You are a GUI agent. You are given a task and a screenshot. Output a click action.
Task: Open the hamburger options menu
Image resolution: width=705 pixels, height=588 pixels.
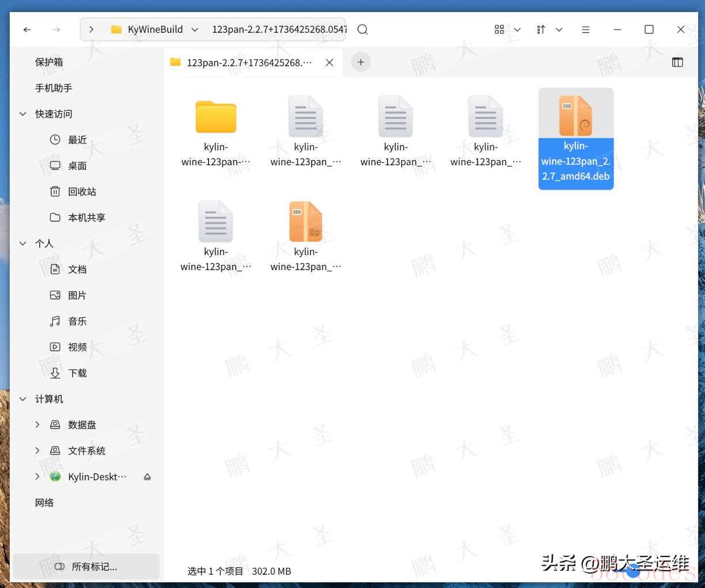click(585, 29)
